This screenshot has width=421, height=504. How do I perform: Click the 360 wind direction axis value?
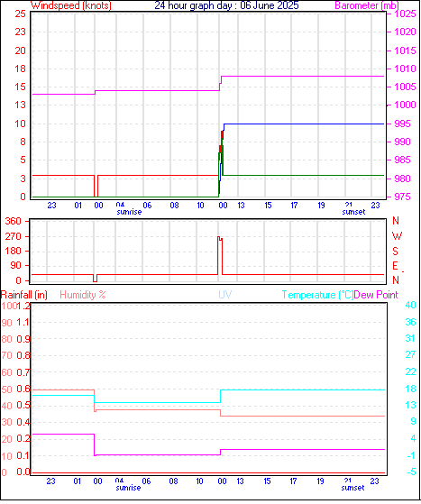click(x=14, y=222)
